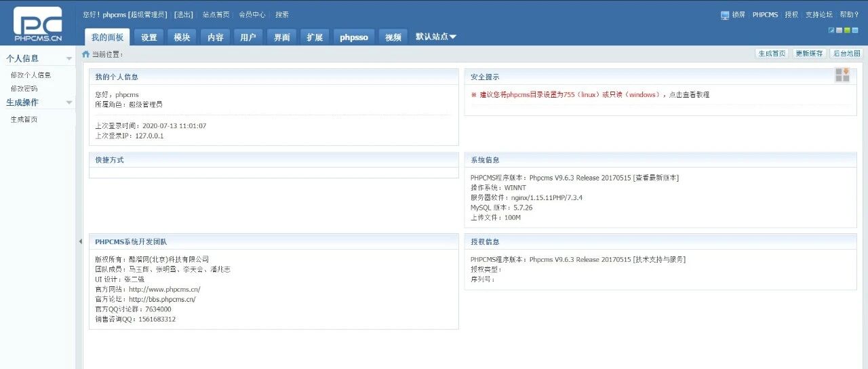Screen dimensions: 868x369
Task: Click the last login time 2020-07-13 11:01:07
Action: 174,125
